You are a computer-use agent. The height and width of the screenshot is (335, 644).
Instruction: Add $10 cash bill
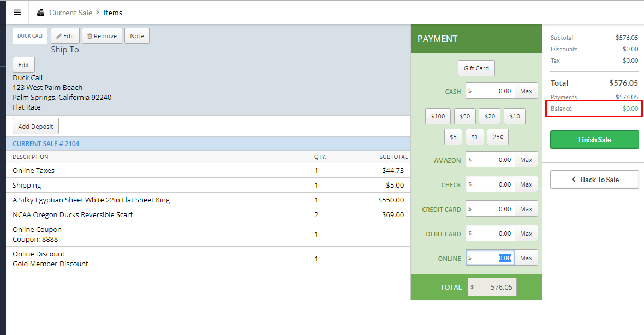point(515,116)
